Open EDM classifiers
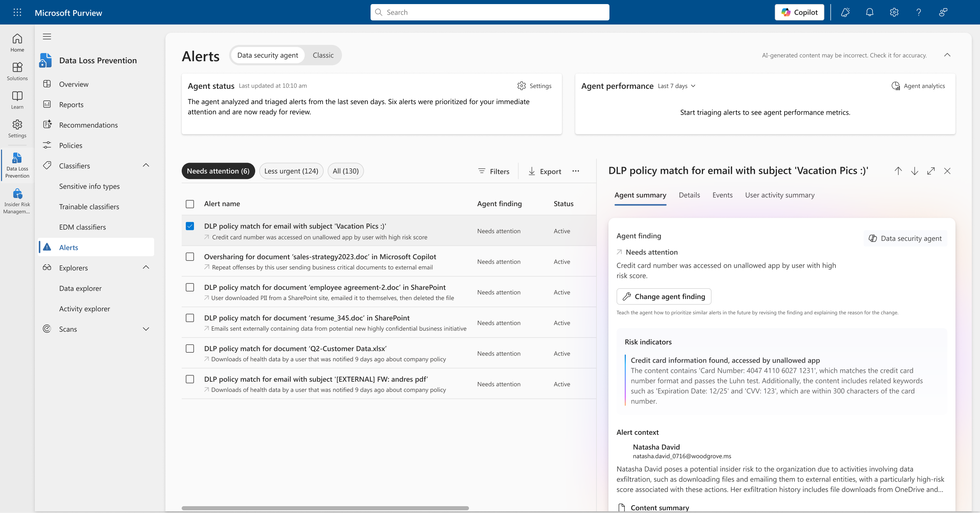Viewport: 980px width, 513px height. click(x=82, y=227)
